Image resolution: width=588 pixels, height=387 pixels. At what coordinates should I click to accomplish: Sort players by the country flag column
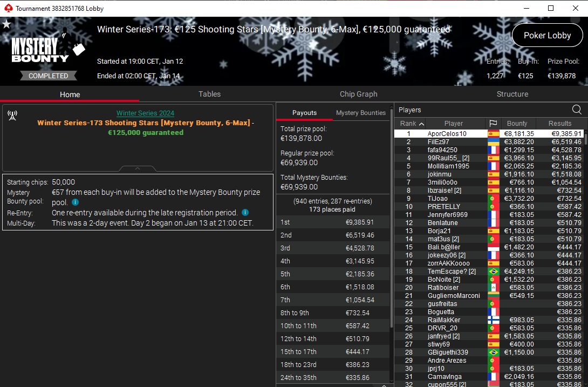493,123
